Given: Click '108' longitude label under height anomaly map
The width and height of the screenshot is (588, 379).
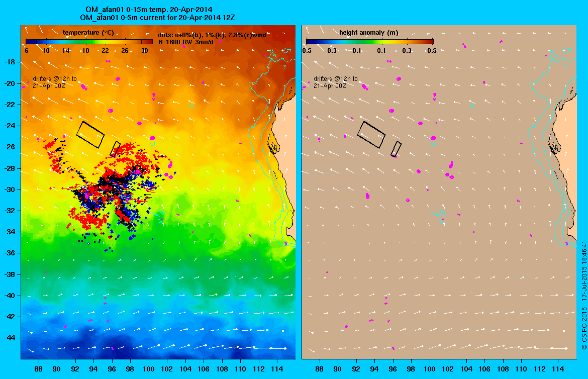Looking at the screenshot, I should (503, 369).
